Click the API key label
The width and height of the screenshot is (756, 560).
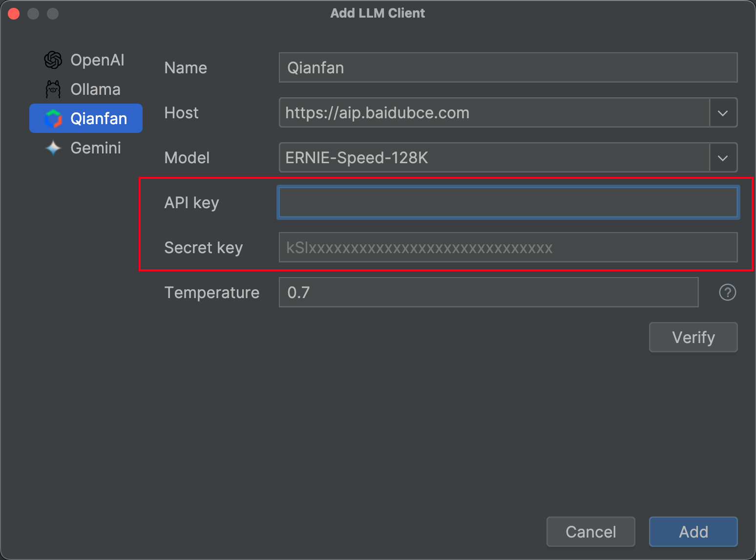coord(191,203)
